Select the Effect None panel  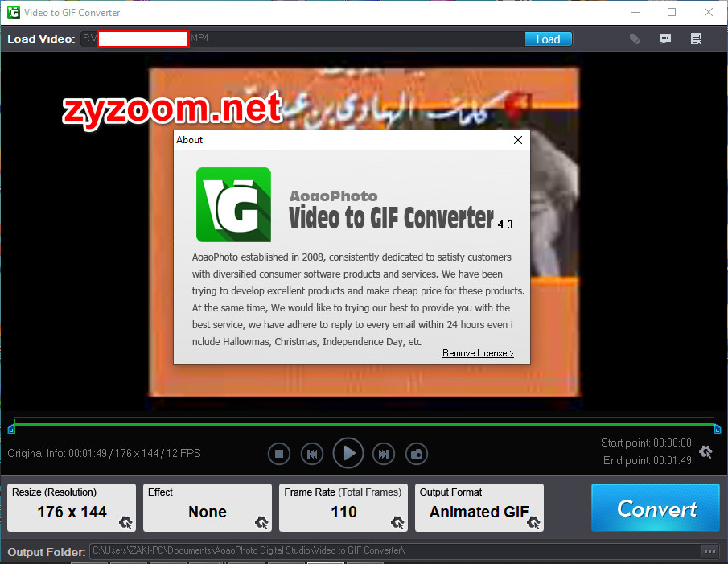point(208,508)
